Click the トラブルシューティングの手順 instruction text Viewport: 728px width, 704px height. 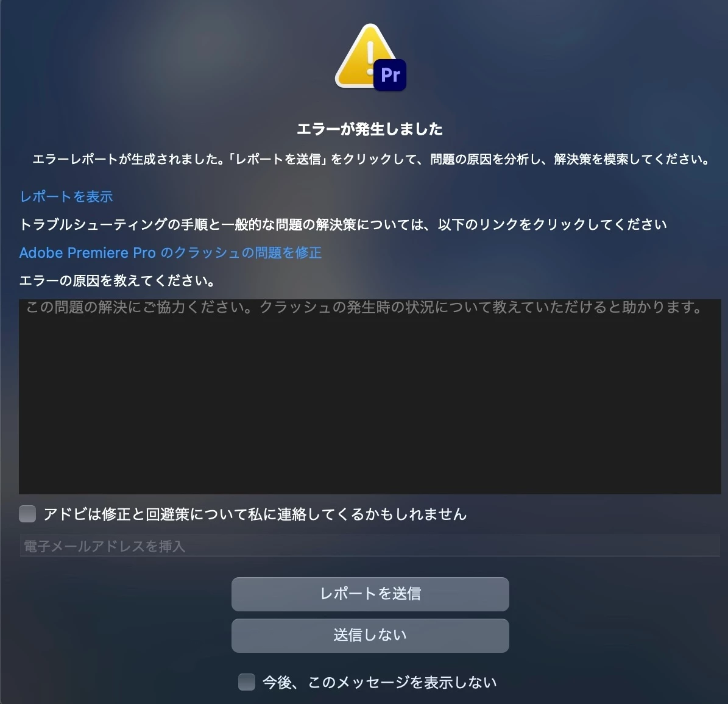pyautogui.click(x=343, y=225)
